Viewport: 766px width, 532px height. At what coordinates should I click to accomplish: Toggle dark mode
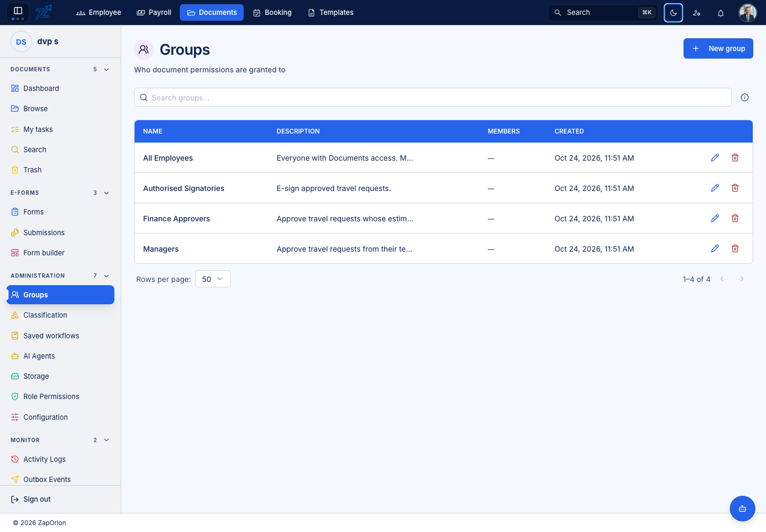(673, 13)
